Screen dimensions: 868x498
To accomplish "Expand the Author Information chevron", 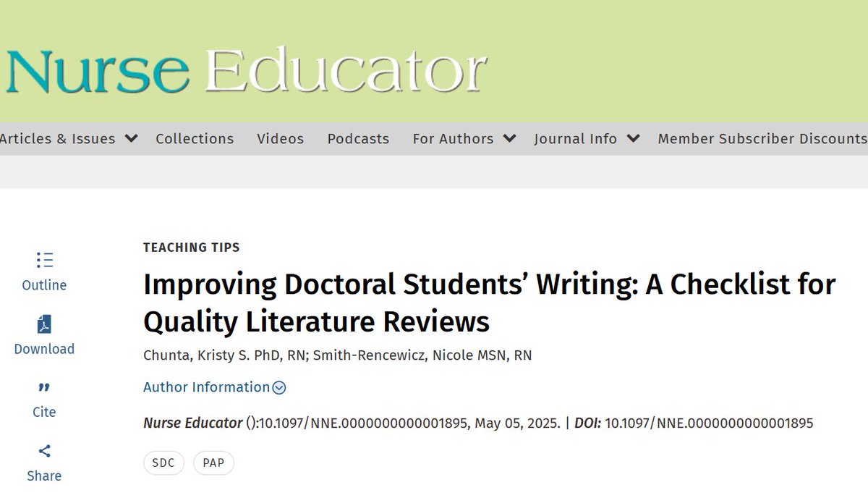I will [279, 388].
